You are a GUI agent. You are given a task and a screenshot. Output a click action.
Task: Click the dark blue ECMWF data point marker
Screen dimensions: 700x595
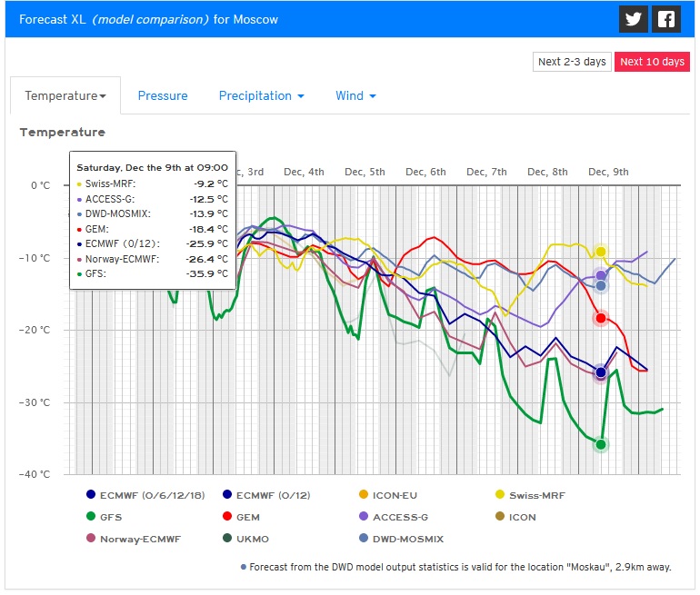pos(601,372)
